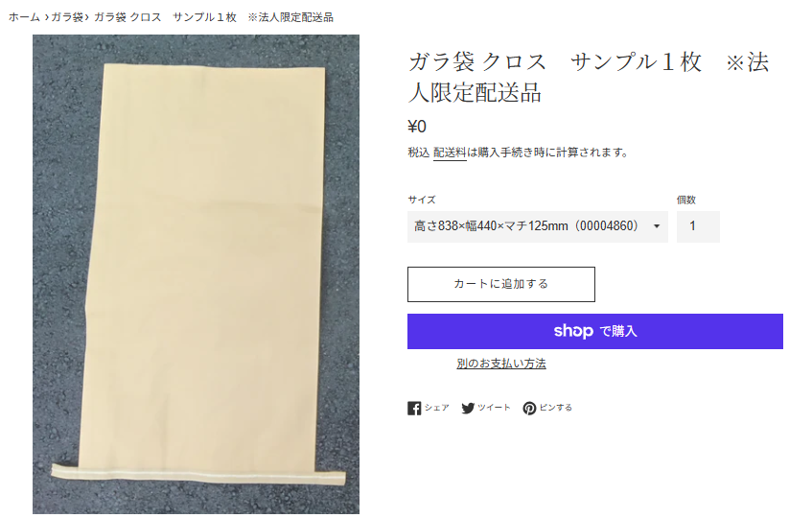Open the サイズ size dropdown
Image resolution: width=812 pixels, height=518 pixels.
pyautogui.click(x=537, y=226)
